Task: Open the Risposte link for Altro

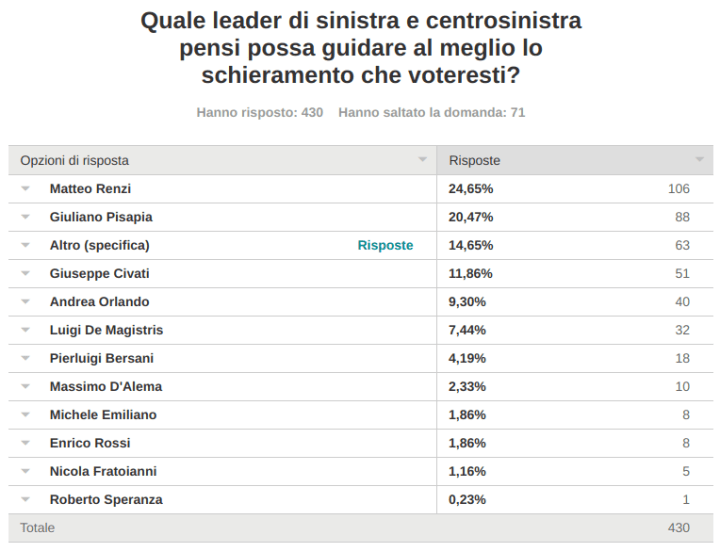Action: click(385, 245)
